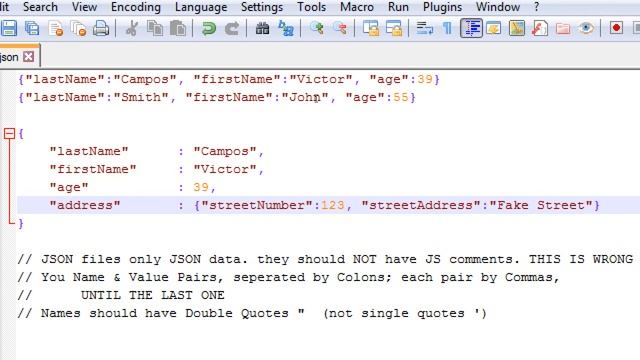Open Folder as Workspace icon
This screenshot has width=640, height=360.
tap(563, 28)
